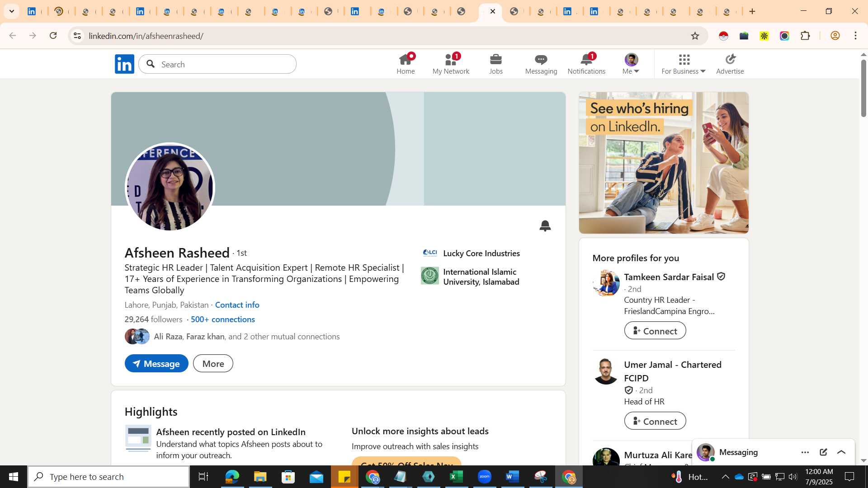Open International Islamic University, Islamabad link
868x488 pixels.
(x=481, y=277)
